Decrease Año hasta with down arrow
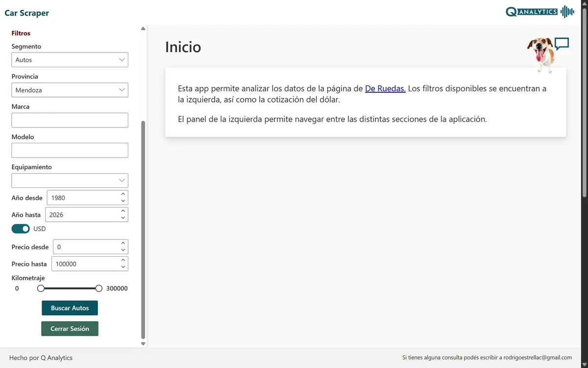 (x=123, y=218)
